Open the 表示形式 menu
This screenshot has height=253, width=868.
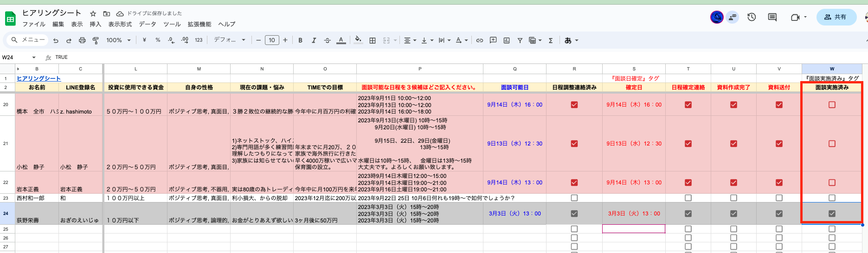(x=120, y=24)
